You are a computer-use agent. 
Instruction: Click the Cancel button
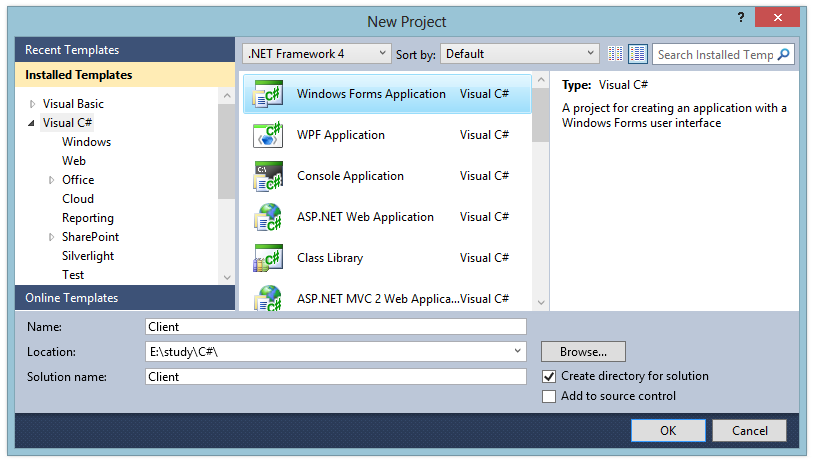[749, 430]
